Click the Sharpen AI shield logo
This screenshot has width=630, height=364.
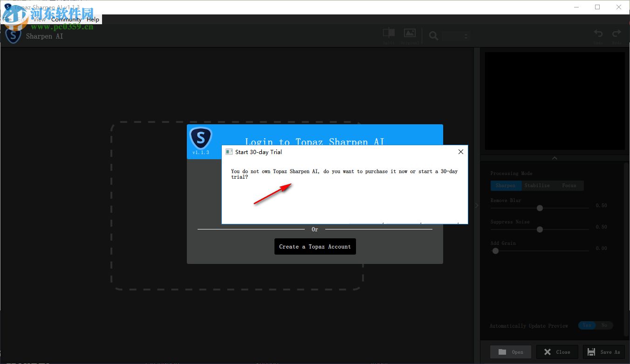click(x=14, y=35)
